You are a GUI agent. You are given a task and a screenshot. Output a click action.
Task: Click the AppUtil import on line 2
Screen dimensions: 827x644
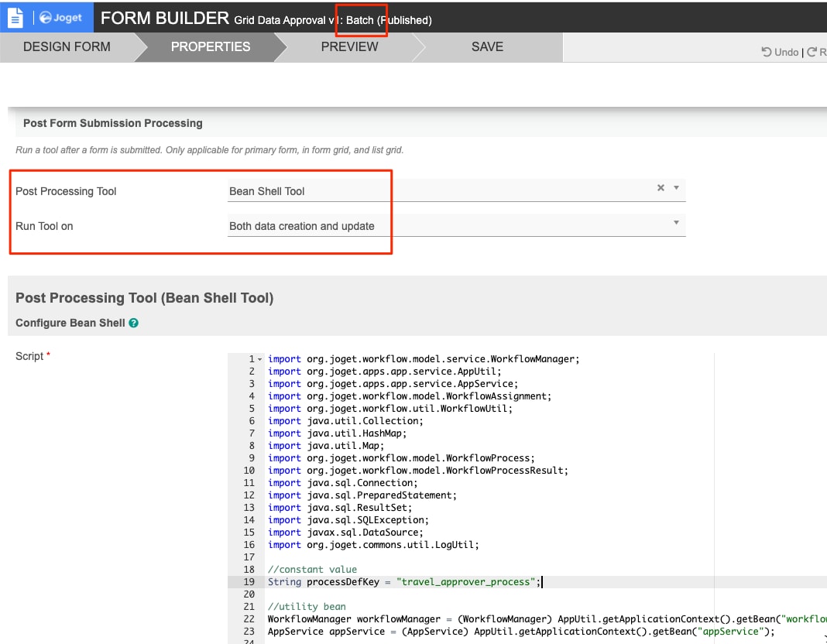pos(385,372)
